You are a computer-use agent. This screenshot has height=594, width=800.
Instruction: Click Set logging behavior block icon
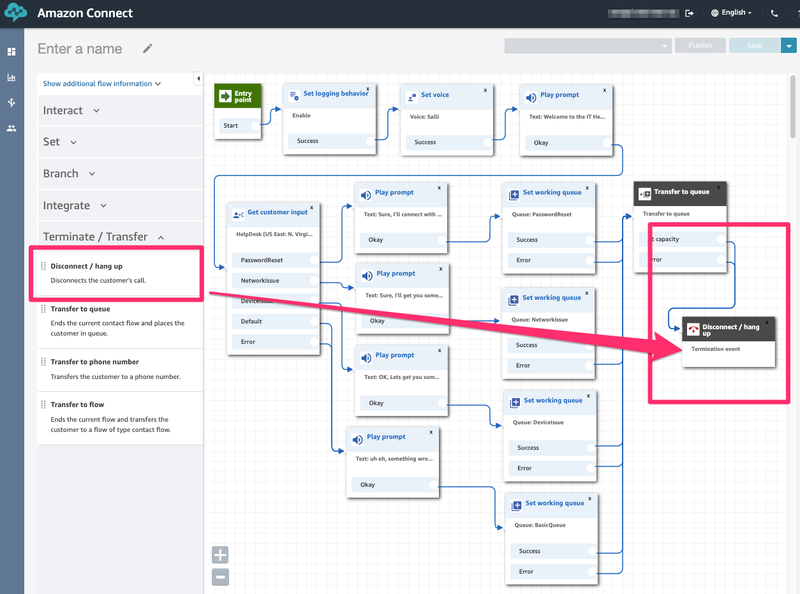point(294,95)
